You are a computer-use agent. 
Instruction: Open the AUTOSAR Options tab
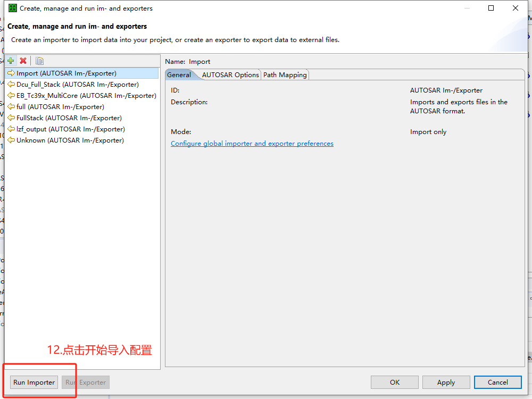tap(230, 75)
